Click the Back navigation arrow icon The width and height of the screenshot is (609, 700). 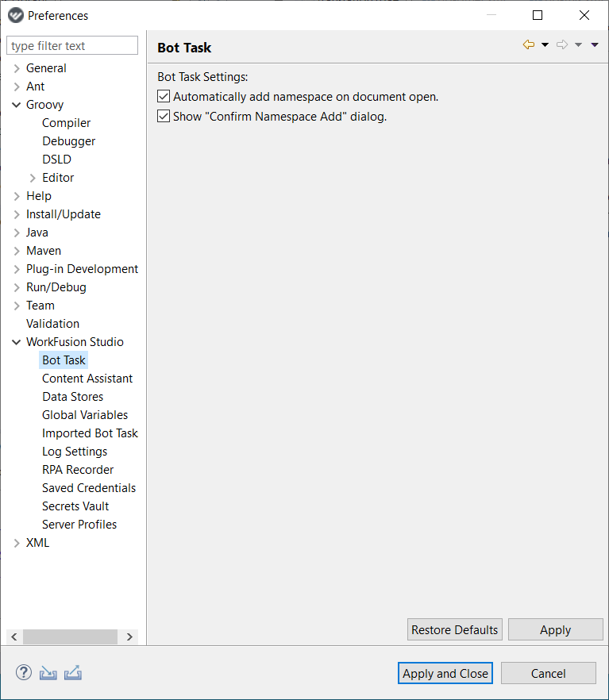coord(529,44)
